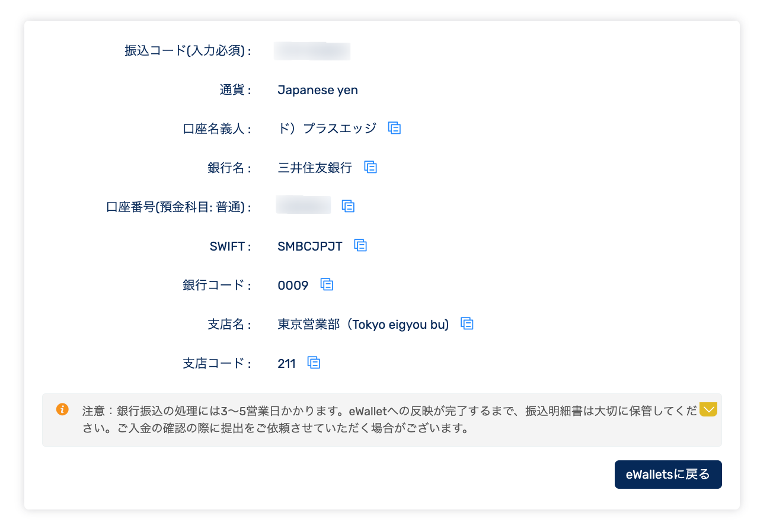Click the bank code value 0009

click(293, 285)
